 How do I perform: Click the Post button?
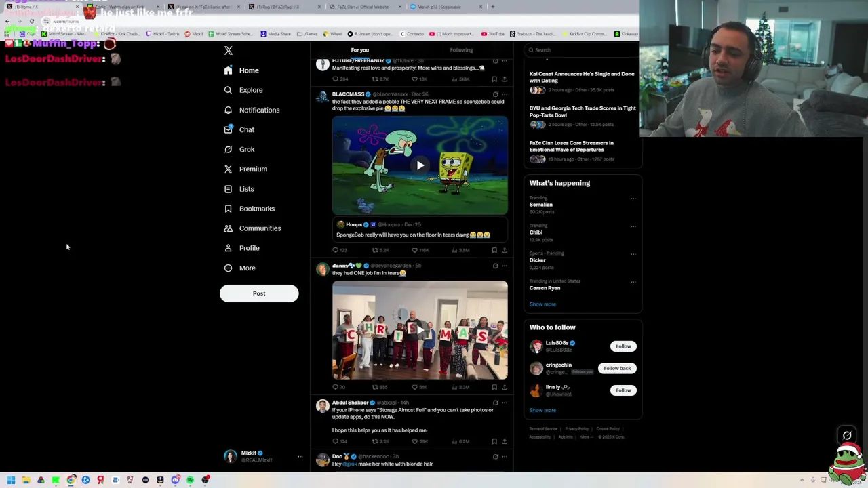pyautogui.click(x=259, y=293)
